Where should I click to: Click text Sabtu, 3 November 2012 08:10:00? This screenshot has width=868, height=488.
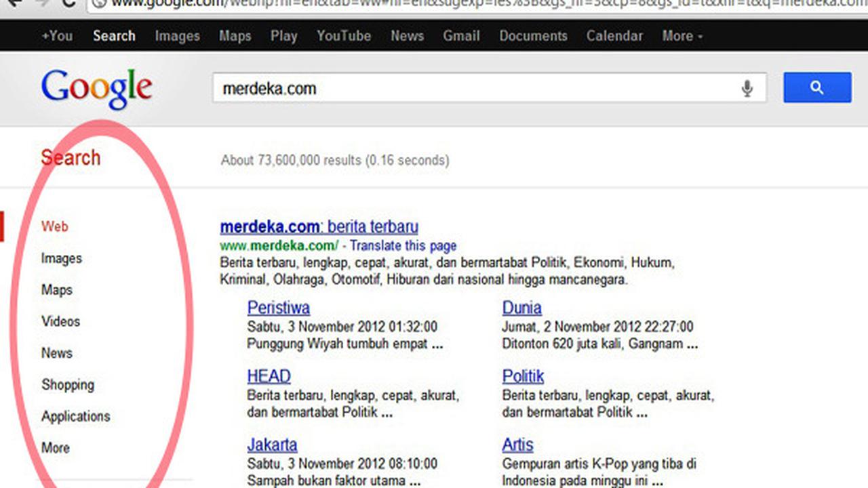[342, 464]
